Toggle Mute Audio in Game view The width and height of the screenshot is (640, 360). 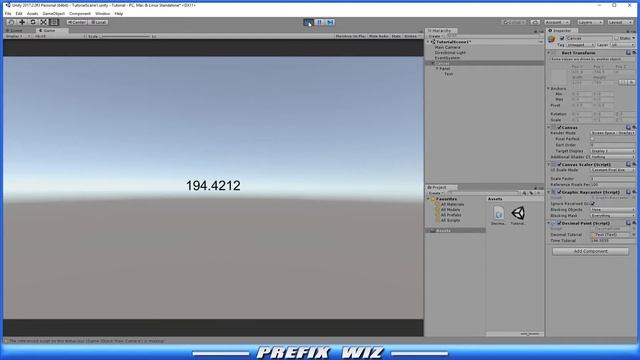(x=378, y=36)
